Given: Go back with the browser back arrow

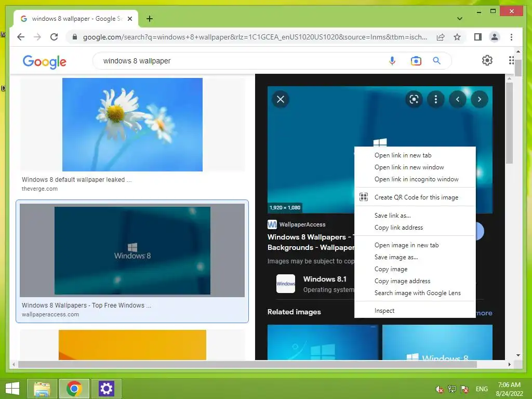Looking at the screenshot, I should coord(21,37).
